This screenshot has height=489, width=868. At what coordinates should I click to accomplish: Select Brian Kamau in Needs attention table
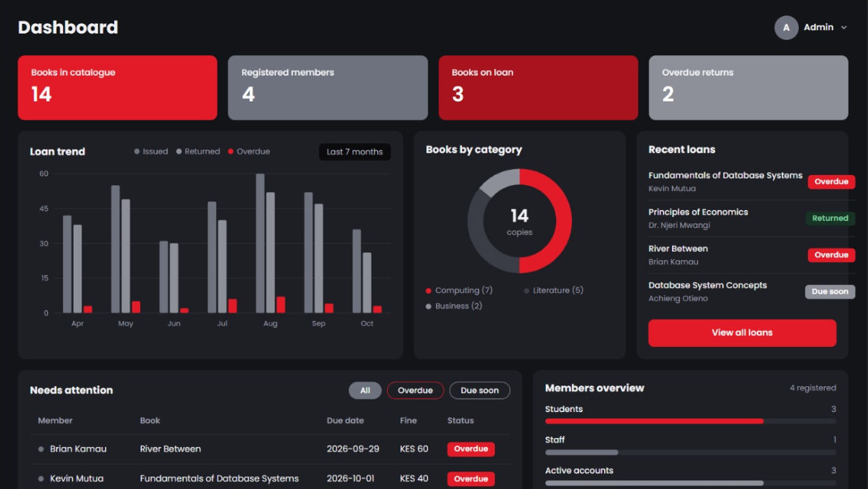point(78,449)
